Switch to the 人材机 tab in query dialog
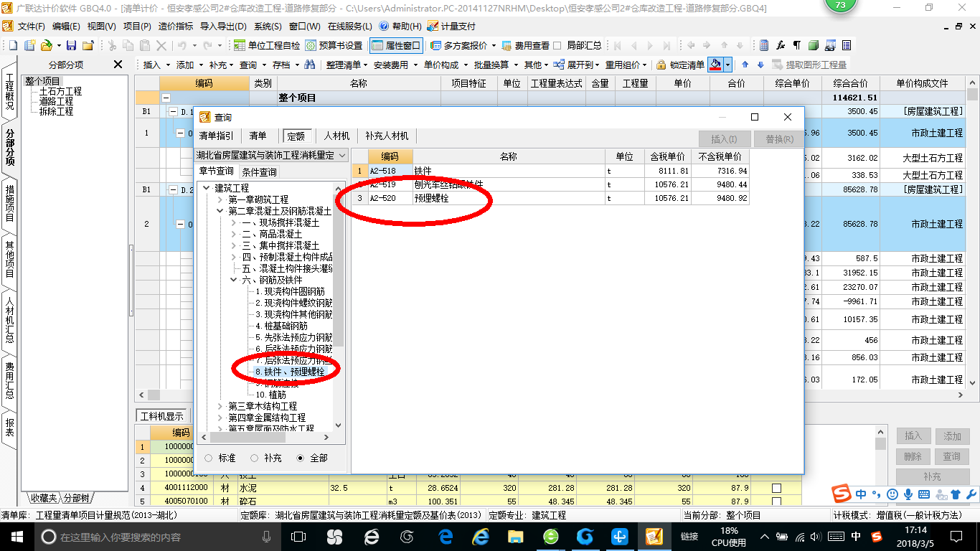980x551 pixels. pyautogui.click(x=336, y=136)
